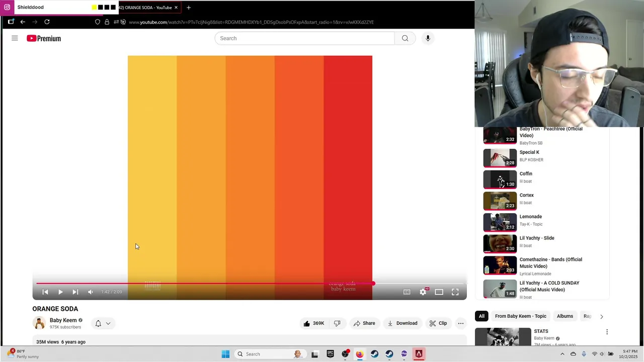
Task: Expand notification options chevron
Action: 108,323
